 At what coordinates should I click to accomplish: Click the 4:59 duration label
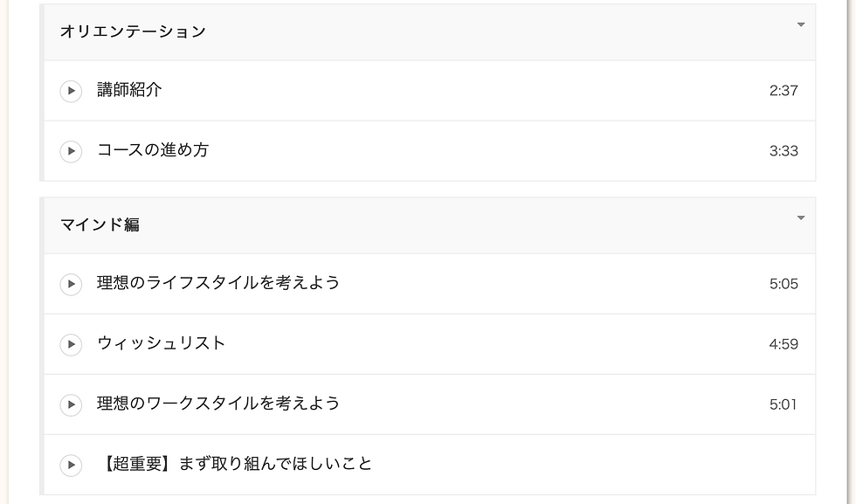[x=784, y=344]
